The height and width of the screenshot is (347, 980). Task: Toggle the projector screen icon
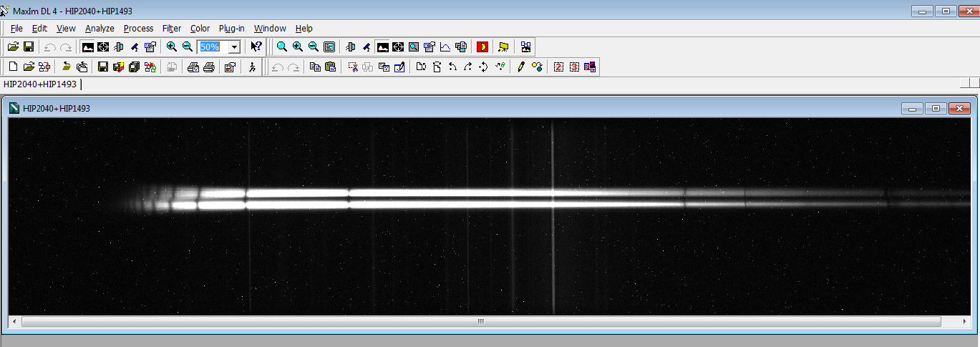(504, 47)
